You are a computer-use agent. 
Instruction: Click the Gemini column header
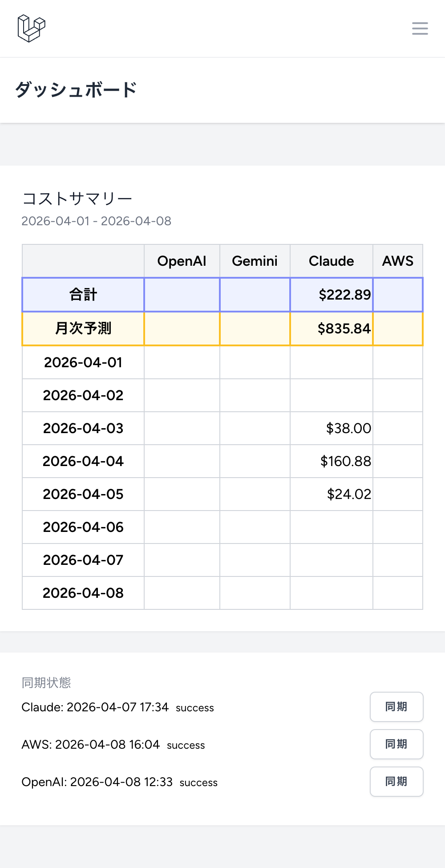(x=255, y=261)
